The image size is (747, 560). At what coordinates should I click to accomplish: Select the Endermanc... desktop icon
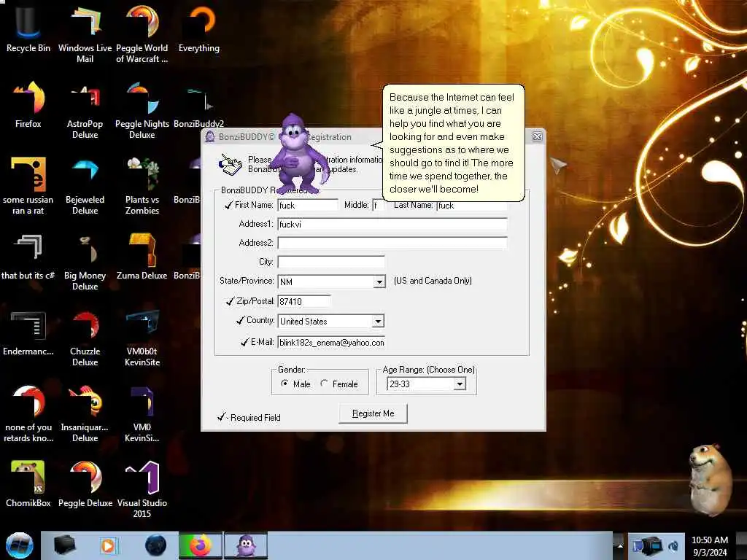click(28, 332)
